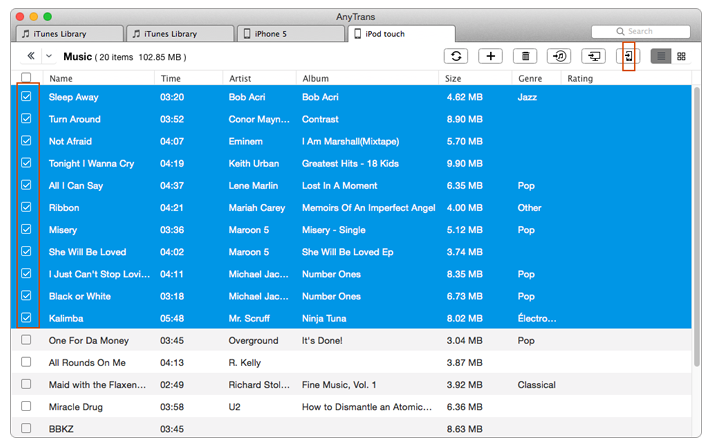Click the vertical scrollbar thumb
Image resolution: width=712 pixels, height=446 pixels.
(697, 226)
